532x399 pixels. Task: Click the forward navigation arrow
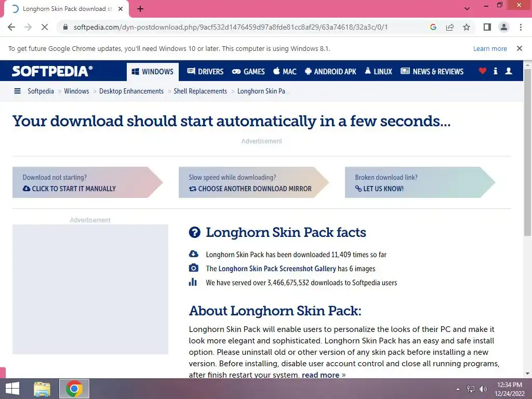[x=28, y=27]
